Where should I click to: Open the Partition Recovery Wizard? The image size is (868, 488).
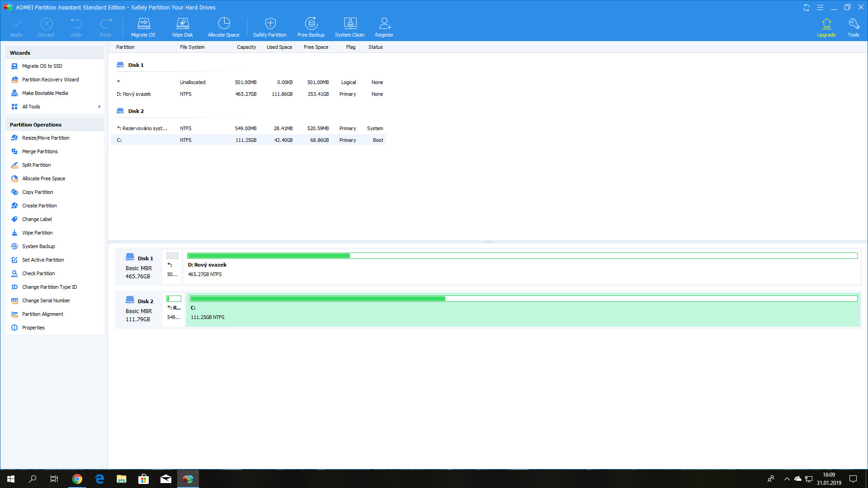tap(50, 80)
